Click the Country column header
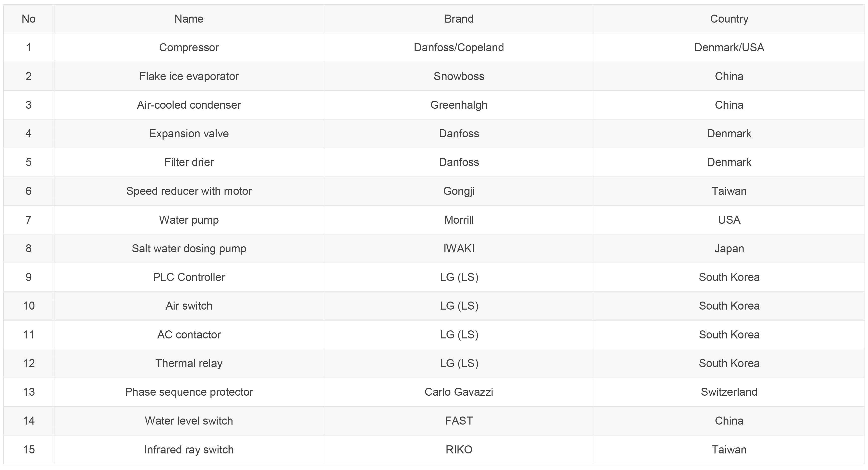The width and height of the screenshot is (868, 470). click(729, 19)
